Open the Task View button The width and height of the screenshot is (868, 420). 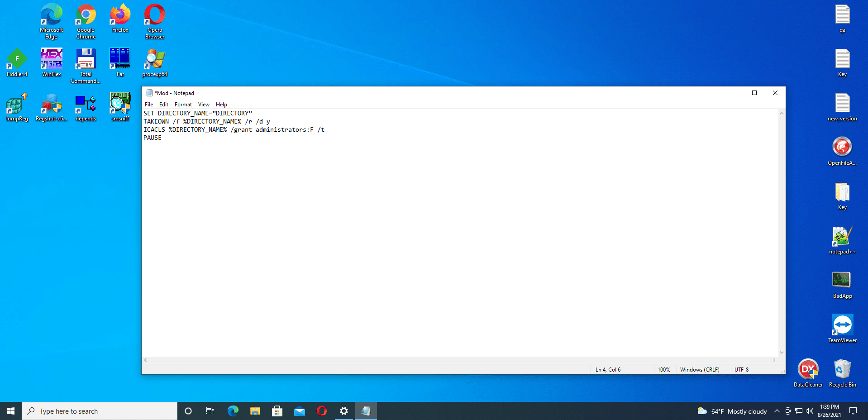coord(210,411)
